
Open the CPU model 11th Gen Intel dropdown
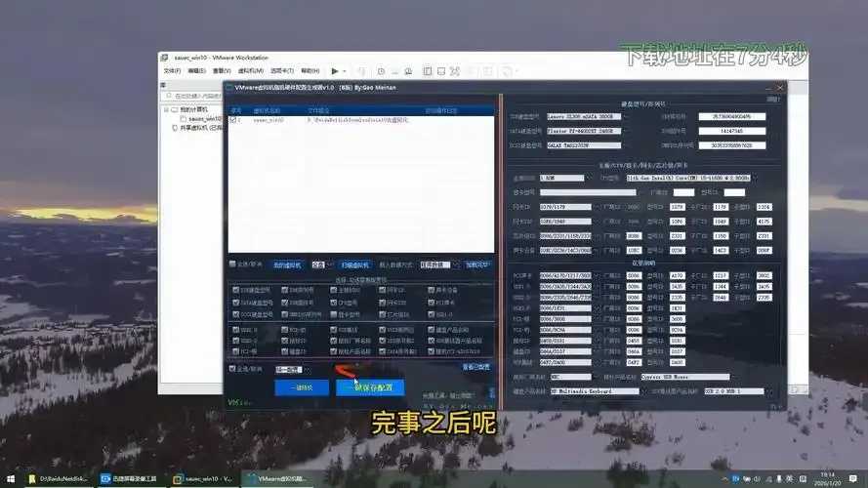[x=692, y=179]
